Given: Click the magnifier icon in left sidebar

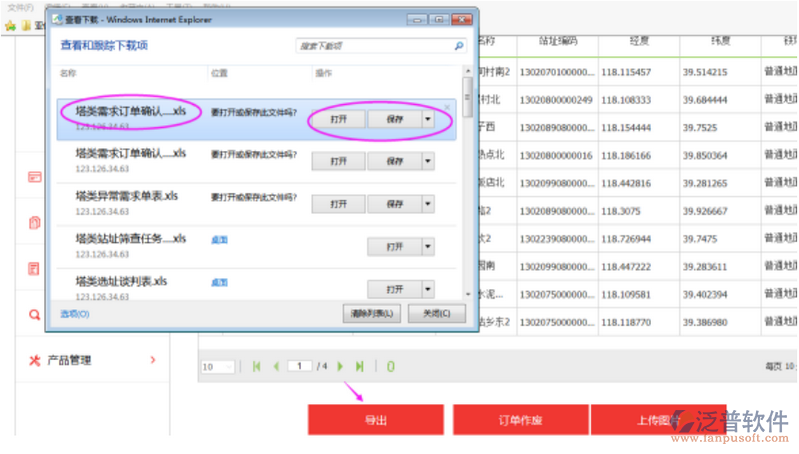Looking at the screenshot, I should [34, 314].
